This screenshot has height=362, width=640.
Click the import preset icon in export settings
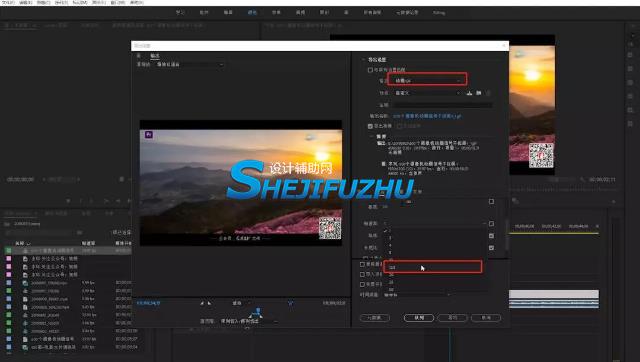[478, 93]
